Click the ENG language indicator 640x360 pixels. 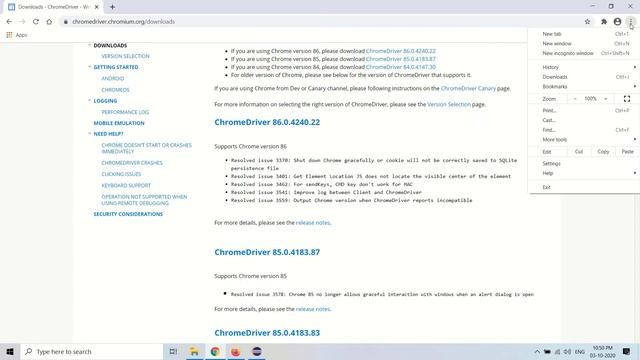(580, 351)
